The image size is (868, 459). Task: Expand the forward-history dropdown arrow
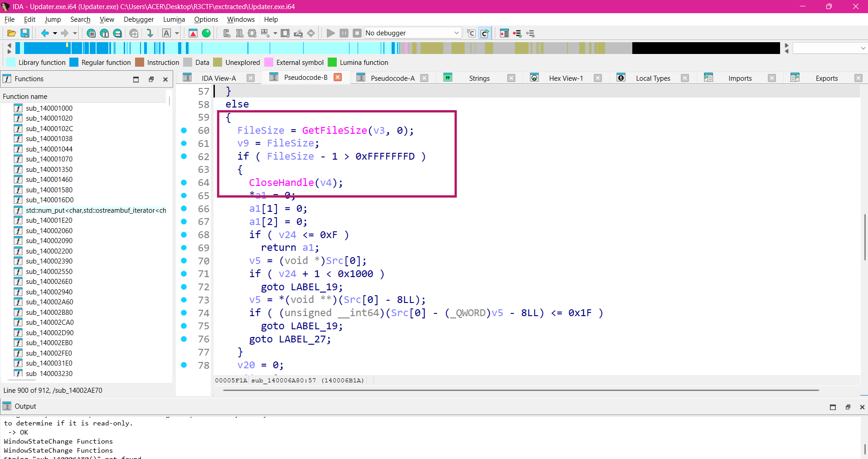[75, 33]
